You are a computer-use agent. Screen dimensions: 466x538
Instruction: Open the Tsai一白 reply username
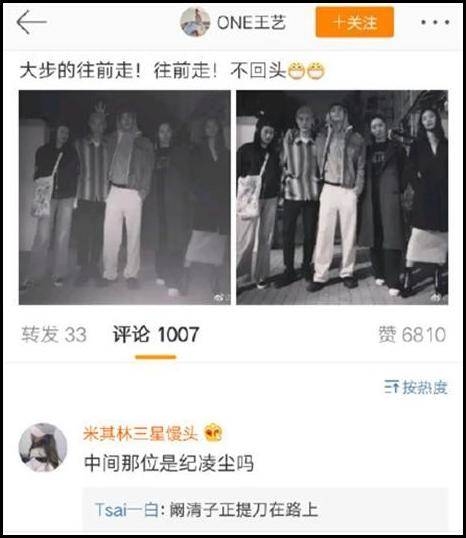coord(126,510)
